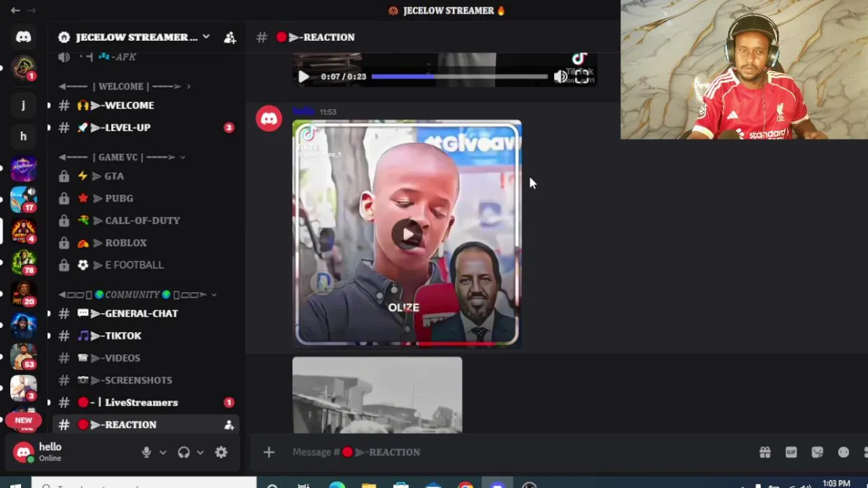Open JECELOW STREAMER server dropdown menu
Screen dimensions: 868x488
point(205,37)
